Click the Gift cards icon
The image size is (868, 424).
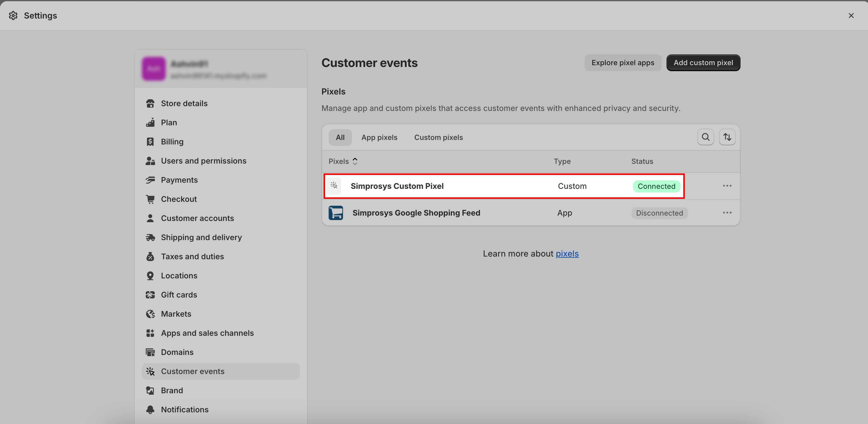click(150, 295)
